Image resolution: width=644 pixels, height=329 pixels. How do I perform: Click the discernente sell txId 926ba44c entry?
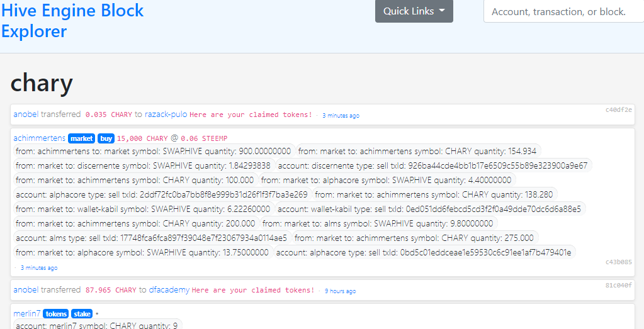click(433, 165)
